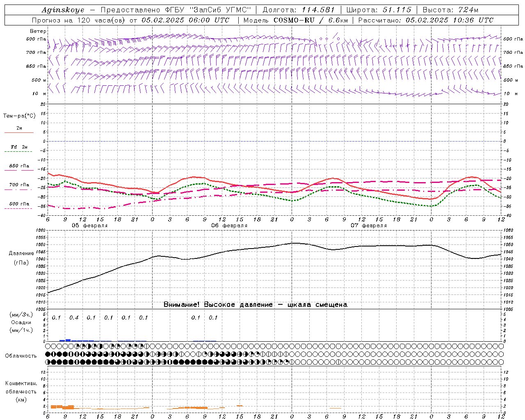This screenshot has width=525, height=420.
Task: Select the "(мм/1ч.)" precipitation unit label
Action: pyautogui.click(x=21, y=330)
